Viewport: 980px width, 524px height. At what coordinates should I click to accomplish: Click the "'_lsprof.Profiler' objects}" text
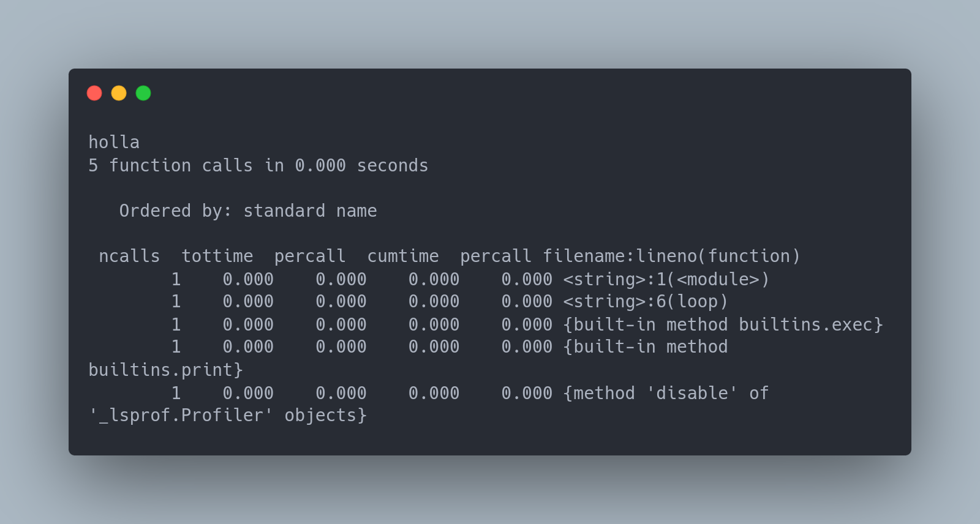227,415
